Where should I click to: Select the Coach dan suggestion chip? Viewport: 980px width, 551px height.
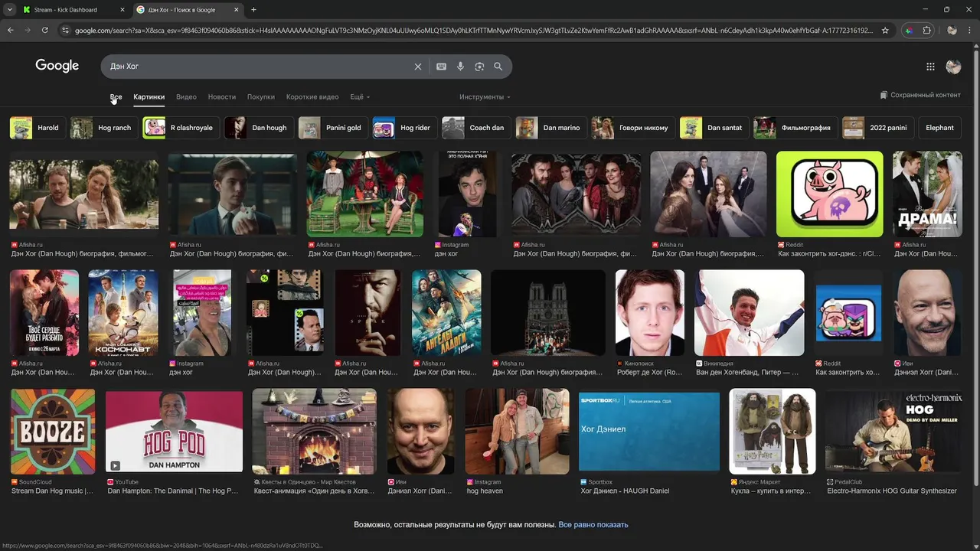point(476,128)
